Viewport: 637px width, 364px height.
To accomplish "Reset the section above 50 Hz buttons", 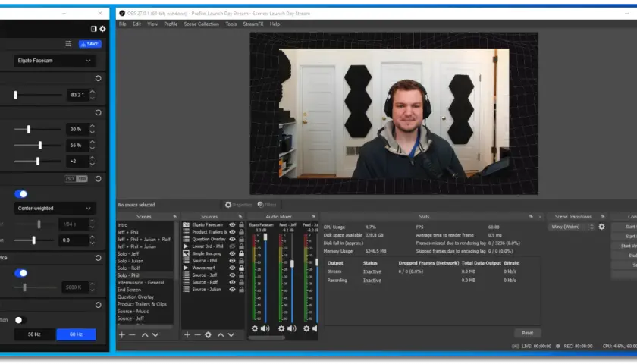I will 98,305.
